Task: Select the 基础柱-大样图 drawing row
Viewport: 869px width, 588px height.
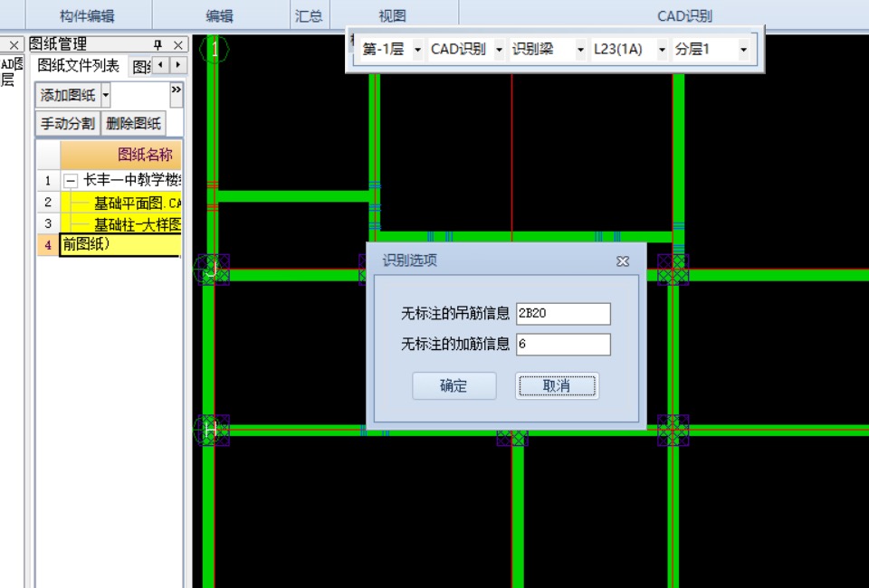Action: click(120, 223)
